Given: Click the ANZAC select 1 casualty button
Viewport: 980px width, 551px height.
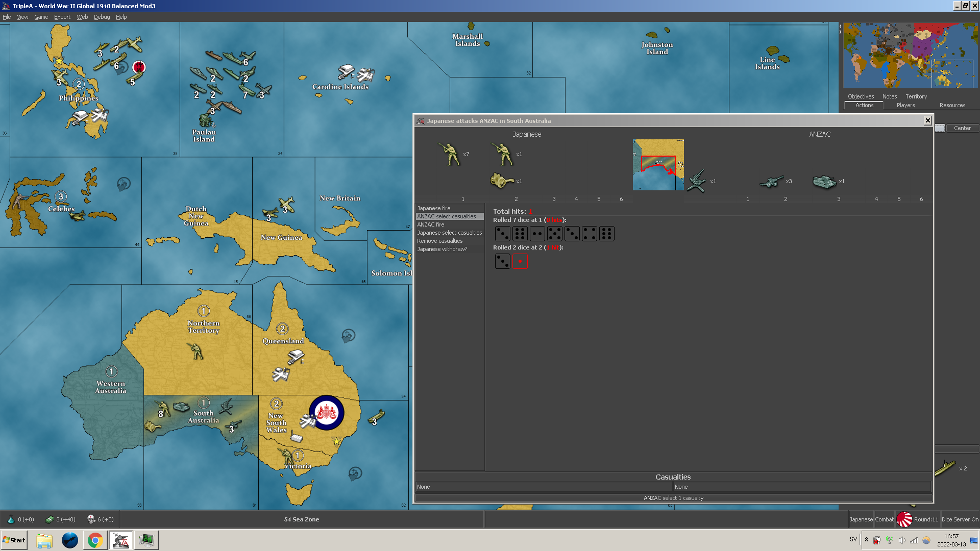Looking at the screenshot, I should point(673,498).
